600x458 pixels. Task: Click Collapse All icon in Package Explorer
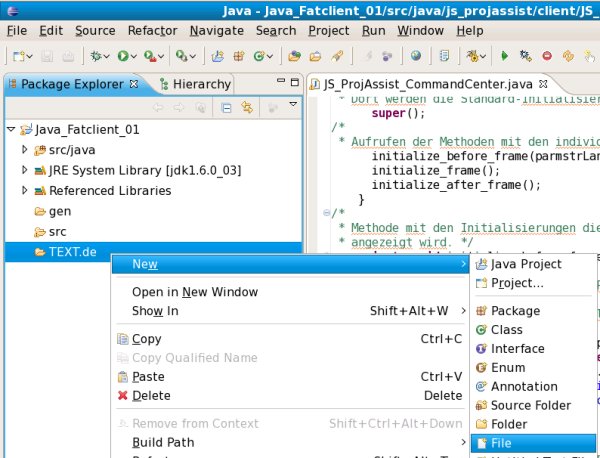pyautogui.click(x=226, y=106)
